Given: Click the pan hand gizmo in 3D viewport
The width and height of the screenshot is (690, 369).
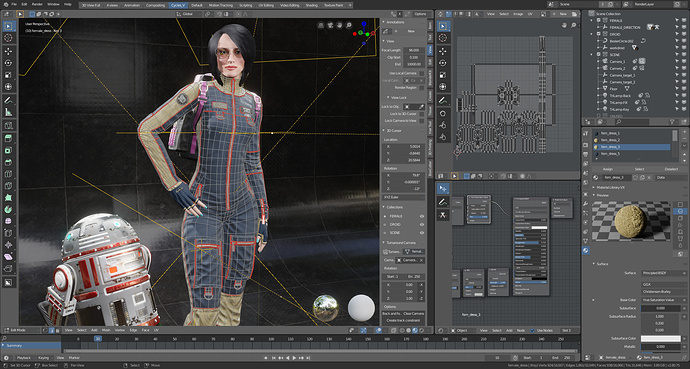Looking at the screenshot, I should click(340, 26).
